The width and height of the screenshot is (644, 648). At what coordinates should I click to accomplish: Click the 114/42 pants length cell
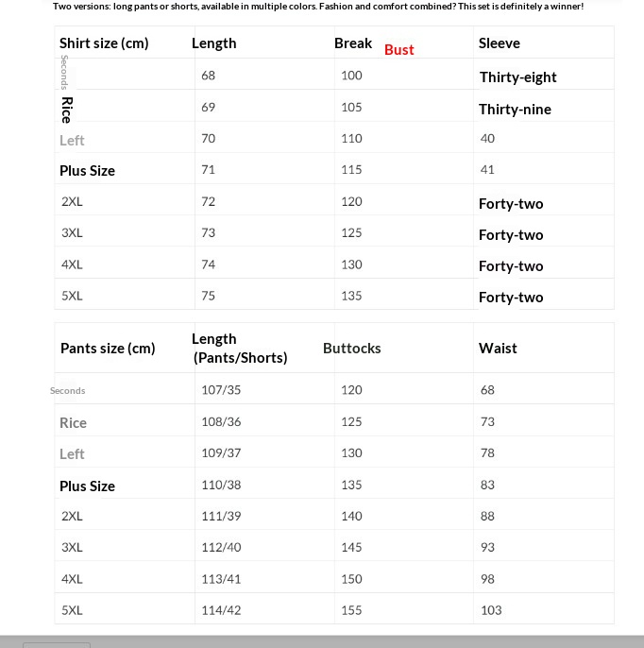click(221, 610)
